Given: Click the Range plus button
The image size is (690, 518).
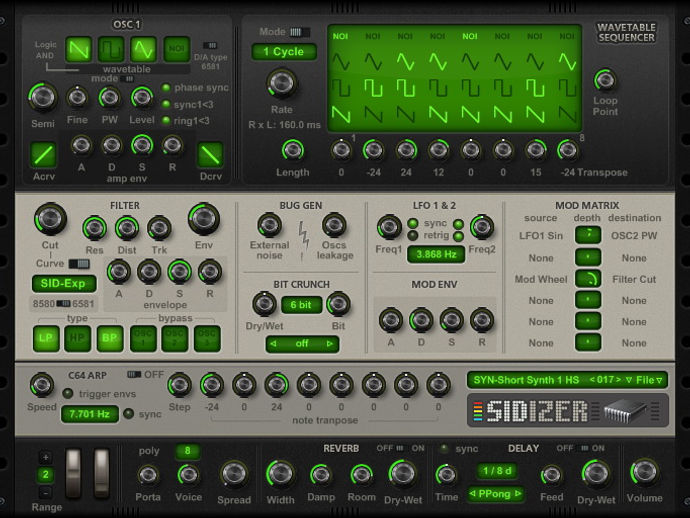Looking at the screenshot, I should [45, 458].
